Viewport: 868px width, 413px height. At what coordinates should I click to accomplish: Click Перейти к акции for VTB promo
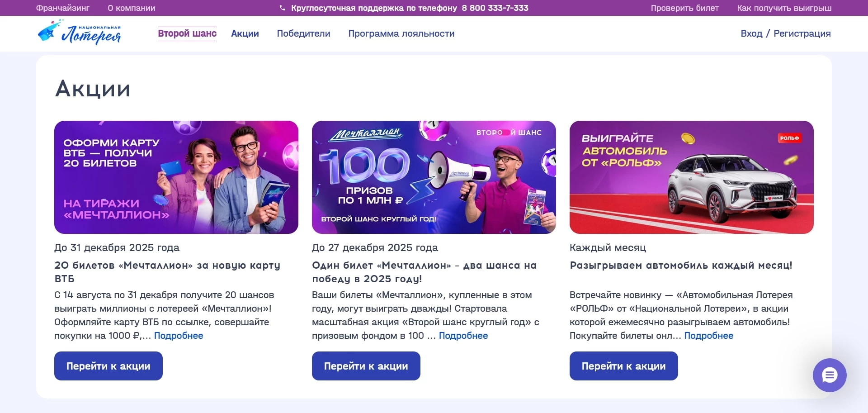[108, 366]
